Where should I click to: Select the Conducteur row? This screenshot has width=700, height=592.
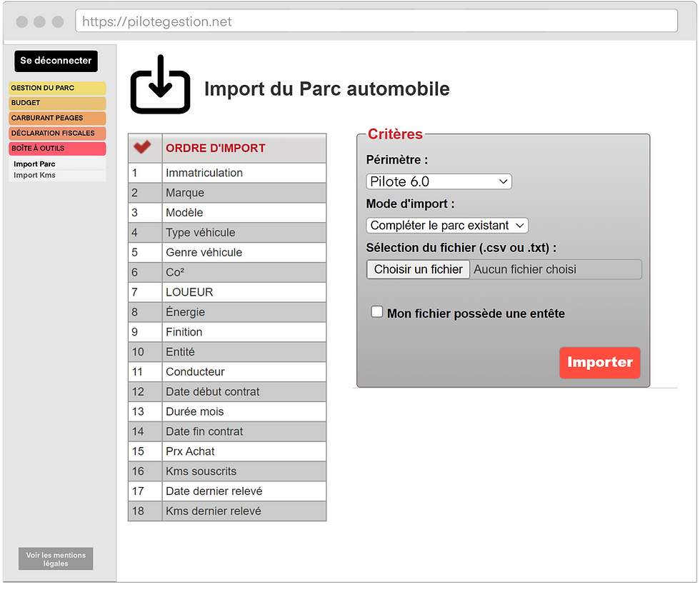(x=227, y=371)
